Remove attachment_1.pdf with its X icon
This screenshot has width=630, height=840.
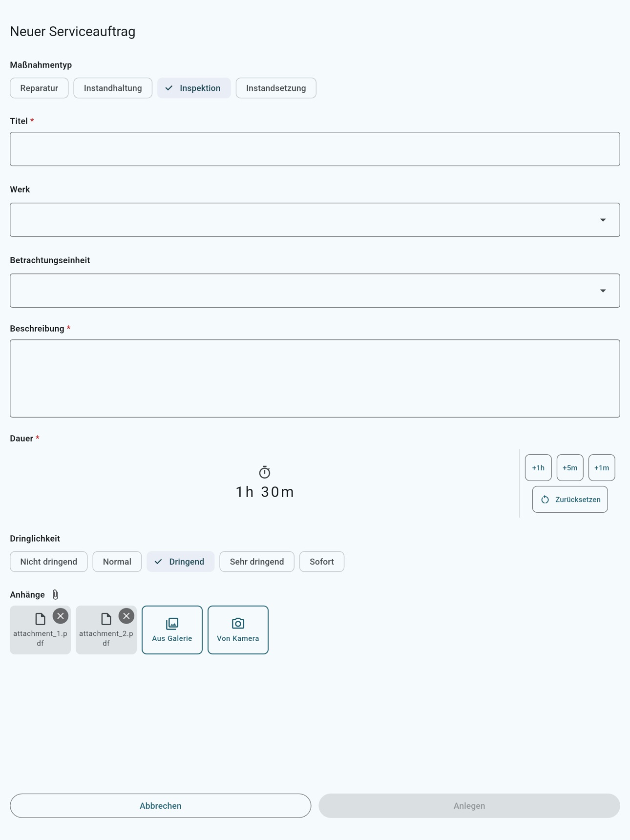[61, 616]
